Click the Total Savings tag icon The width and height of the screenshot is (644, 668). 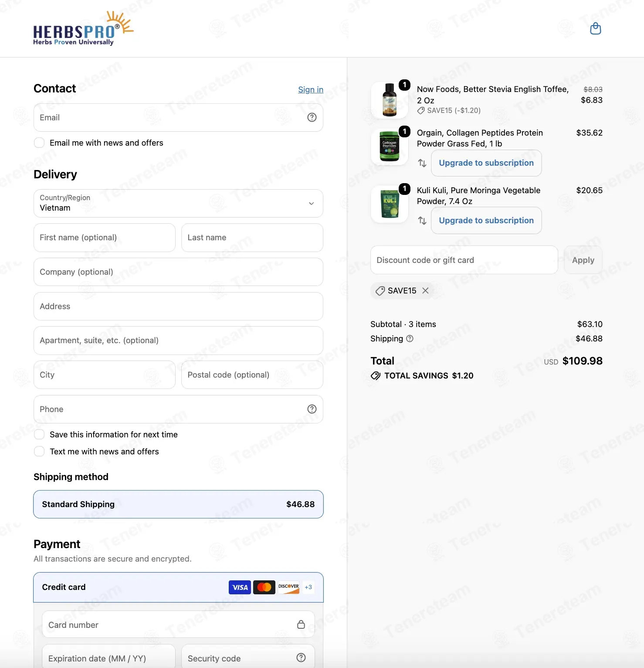pos(376,376)
